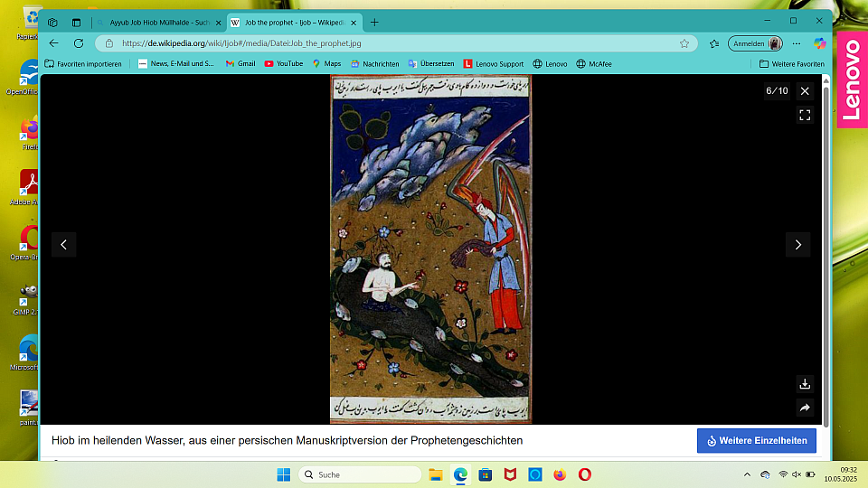Click Weitere Einzelheiten button
The width and height of the screenshot is (868, 488).
[756, 440]
